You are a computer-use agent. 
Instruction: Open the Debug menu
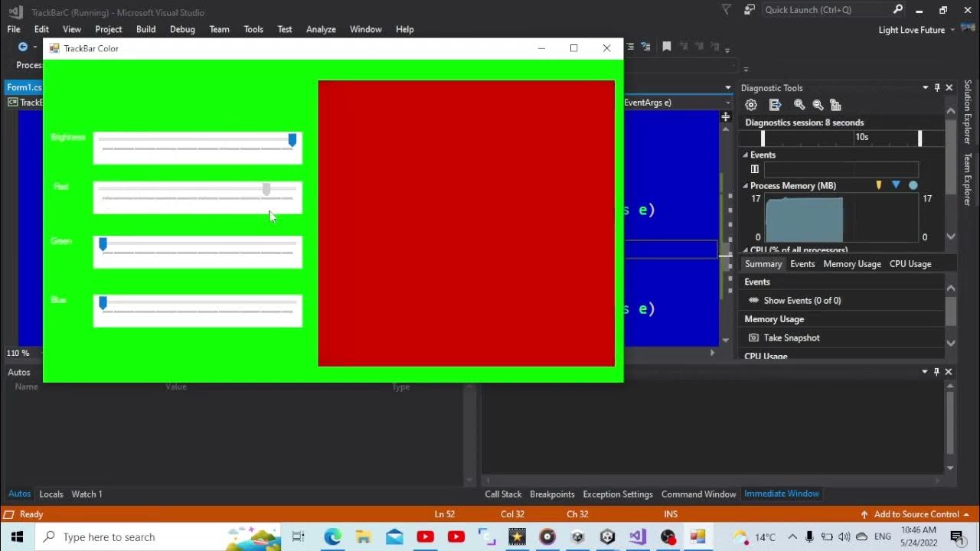[182, 29]
